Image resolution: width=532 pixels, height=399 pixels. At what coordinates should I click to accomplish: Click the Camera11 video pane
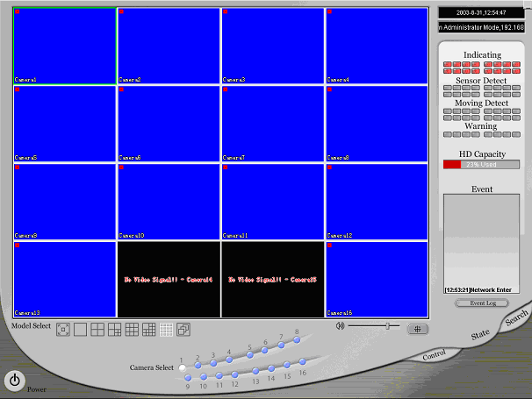coord(273,202)
